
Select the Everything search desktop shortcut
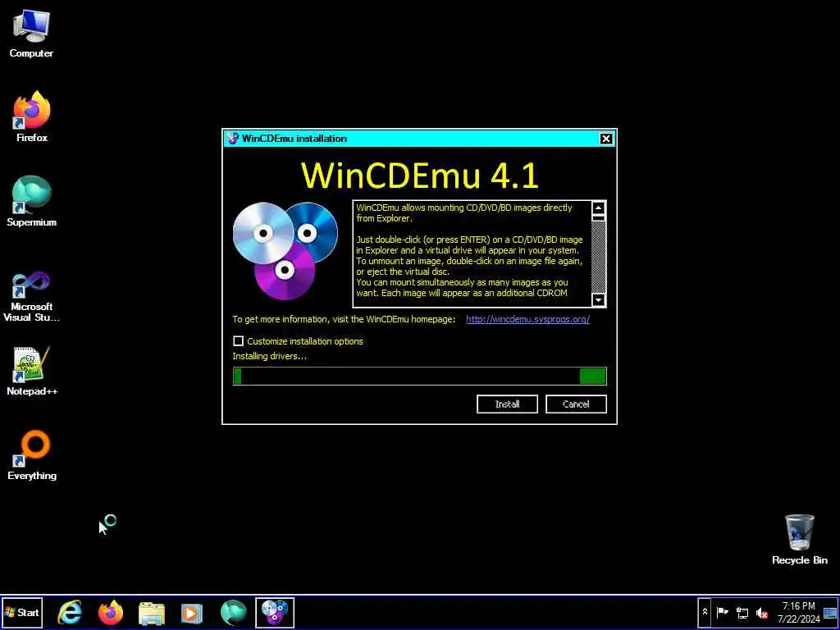click(32, 455)
